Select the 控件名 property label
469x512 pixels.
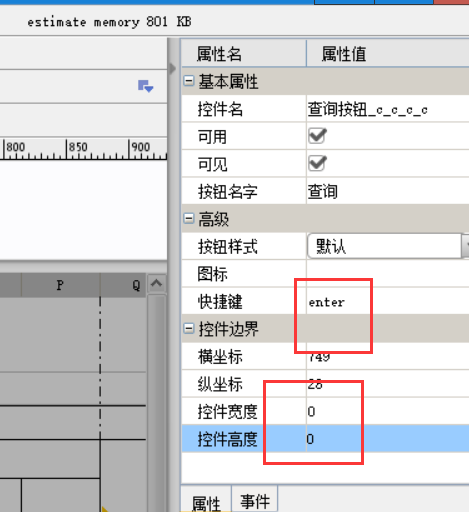(220, 109)
